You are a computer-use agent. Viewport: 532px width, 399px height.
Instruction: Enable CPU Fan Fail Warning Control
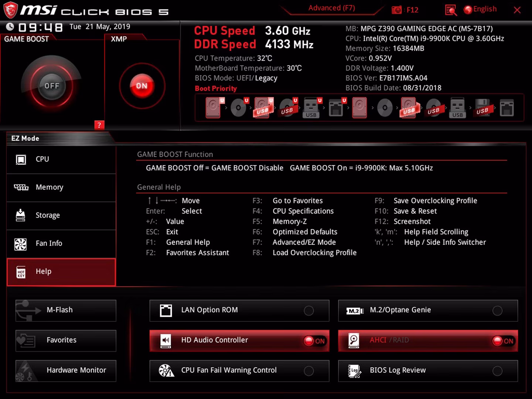[x=309, y=371]
